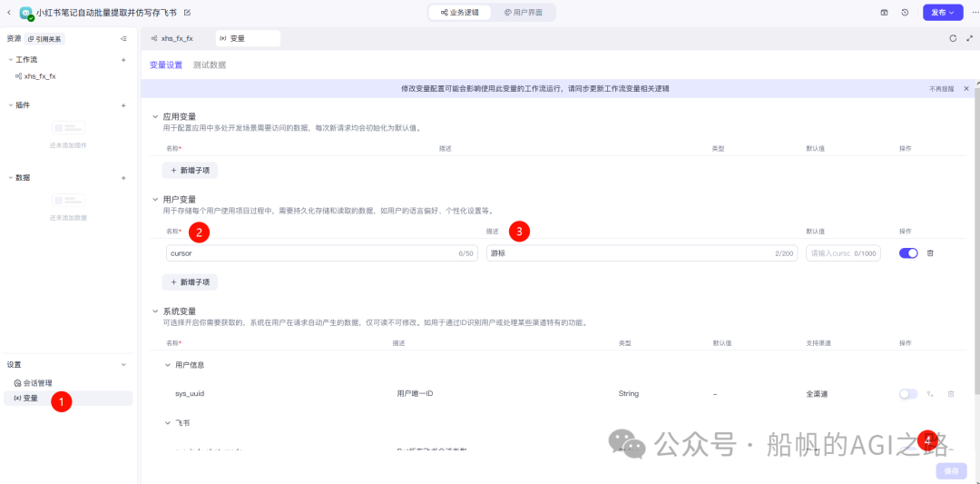Expand the editor to fullscreen
Viewport: 980px width, 484px height.
[x=969, y=38]
